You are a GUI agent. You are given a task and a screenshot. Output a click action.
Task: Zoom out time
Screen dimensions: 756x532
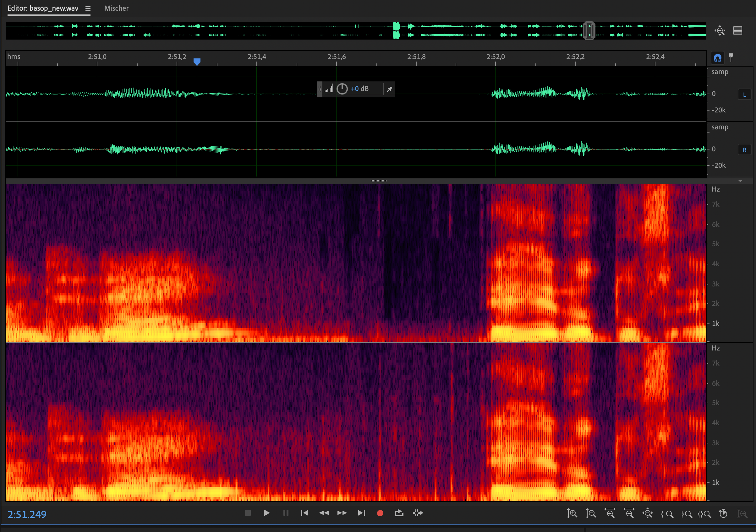(x=629, y=513)
